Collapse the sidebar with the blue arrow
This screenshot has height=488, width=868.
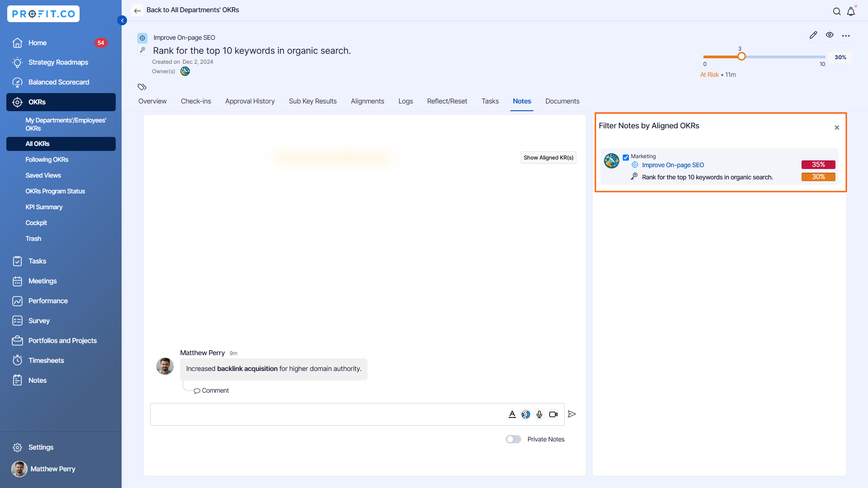click(122, 20)
